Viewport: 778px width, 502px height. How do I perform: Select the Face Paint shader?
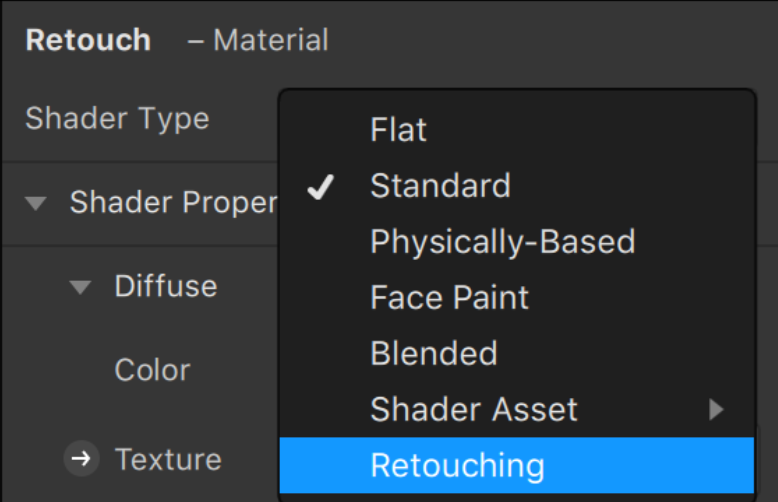(517, 298)
